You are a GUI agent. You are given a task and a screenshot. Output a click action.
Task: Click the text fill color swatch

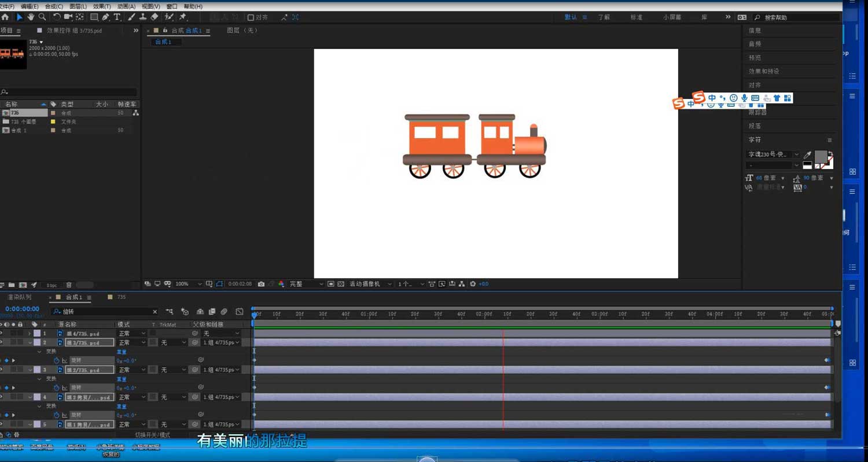821,157
